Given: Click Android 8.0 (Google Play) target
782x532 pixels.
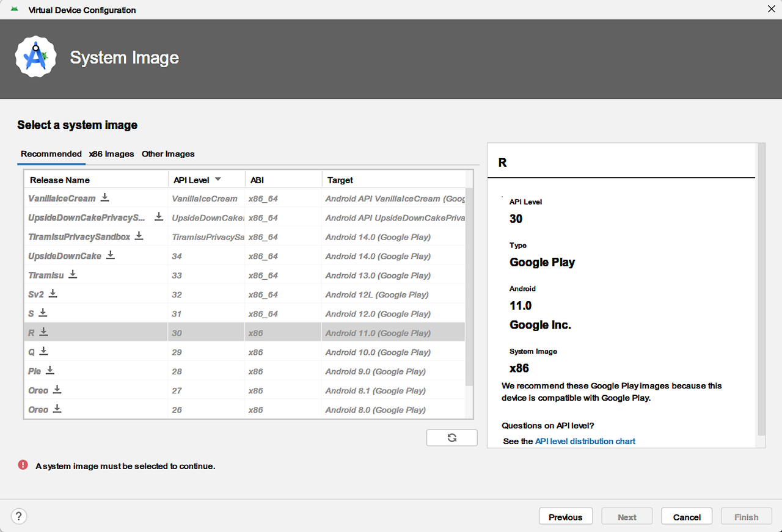Looking at the screenshot, I should [x=375, y=410].
